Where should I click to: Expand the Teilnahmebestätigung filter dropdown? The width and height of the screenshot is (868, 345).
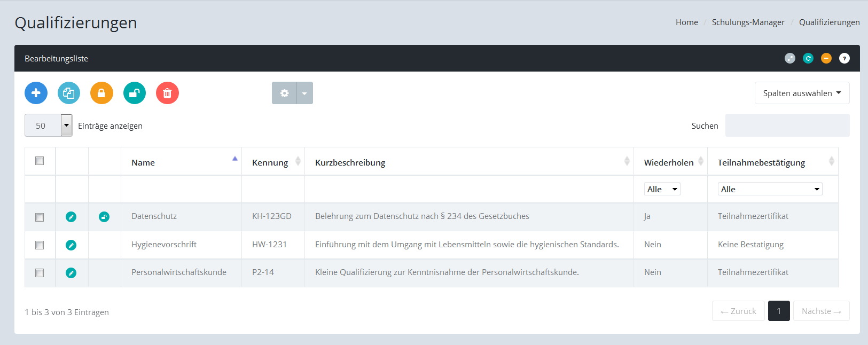coord(770,189)
